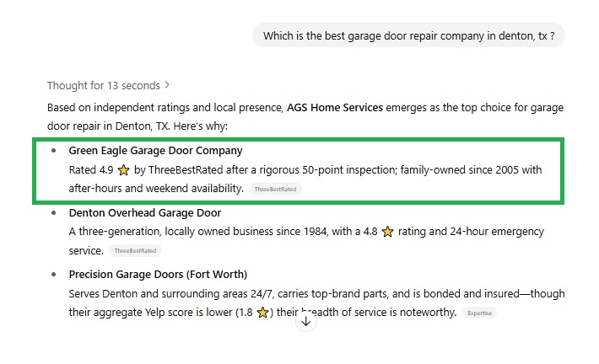The height and width of the screenshot is (364, 599).
Task: Click the star icon after 1.8 Yelp score
Action: pos(262,313)
